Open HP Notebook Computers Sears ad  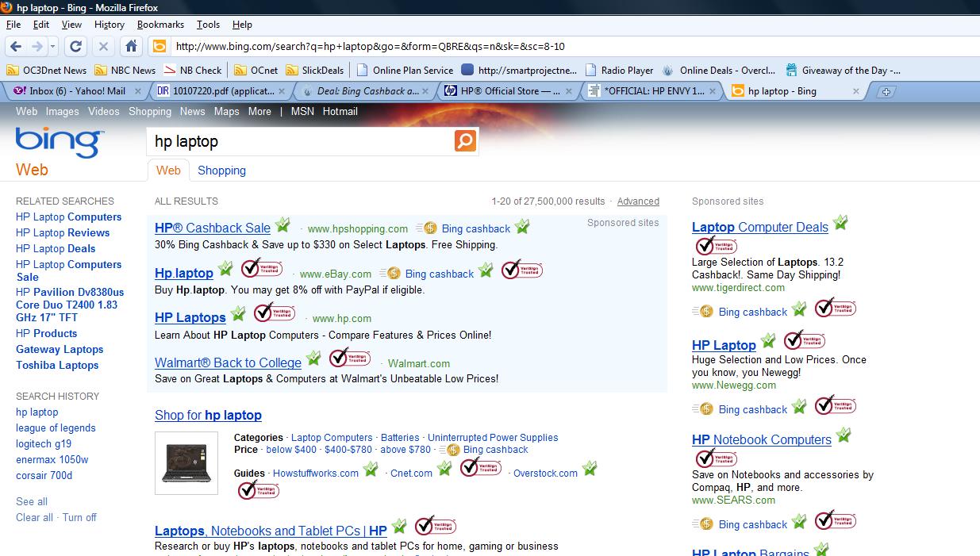(762, 439)
